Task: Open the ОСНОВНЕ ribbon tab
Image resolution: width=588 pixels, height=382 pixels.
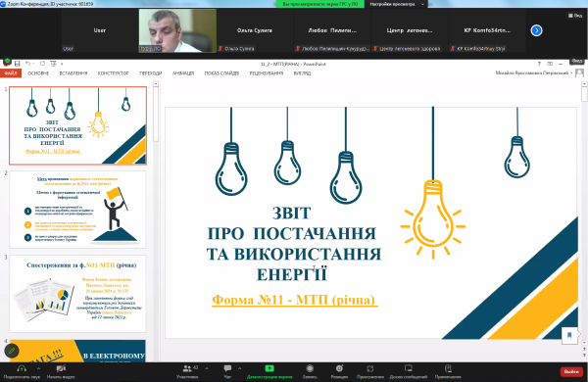Action: (x=38, y=73)
